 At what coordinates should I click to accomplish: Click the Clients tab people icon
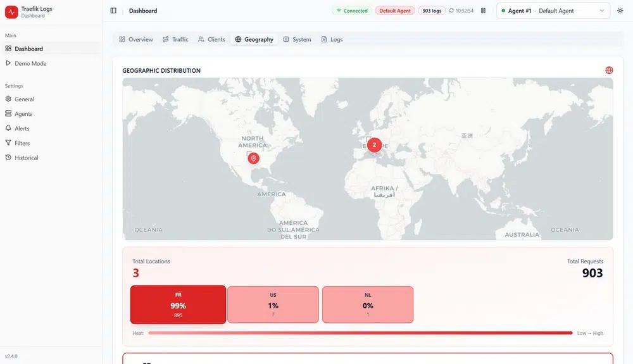[x=201, y=39]
